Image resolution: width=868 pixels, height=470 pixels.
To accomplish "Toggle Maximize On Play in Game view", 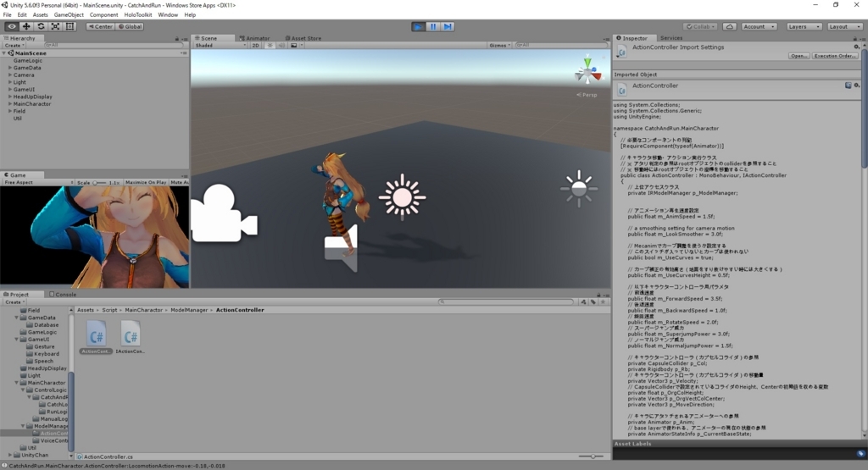I will tap(146, 182).
